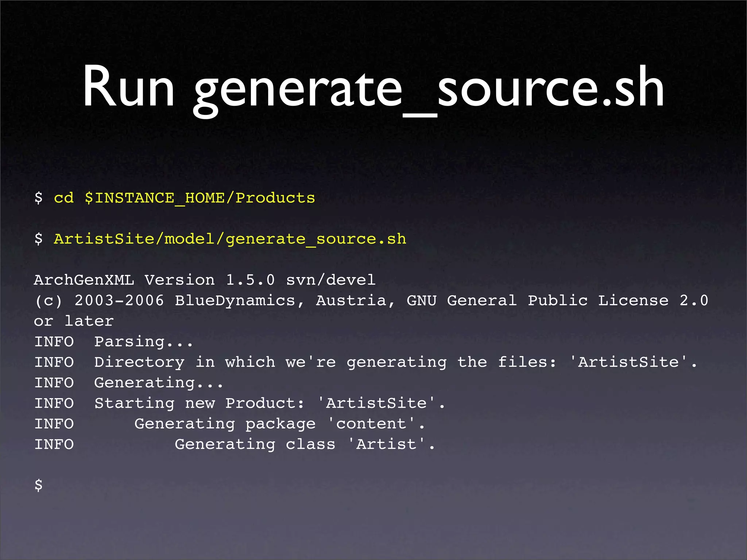The width and height of the screenshot is (747, 560).
Task: Click the second dollar prompt before ArtistSite
Action: (38, 239)
